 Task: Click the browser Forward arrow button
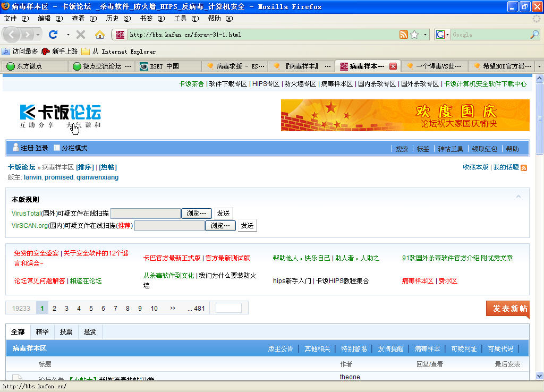click(28, 35)
